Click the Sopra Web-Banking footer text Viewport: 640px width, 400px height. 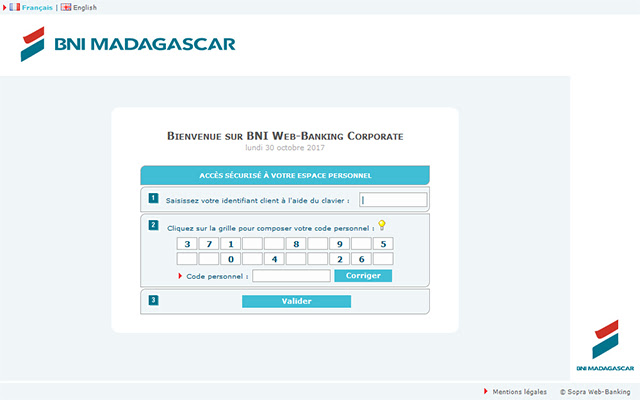click(x=595, y=391)
